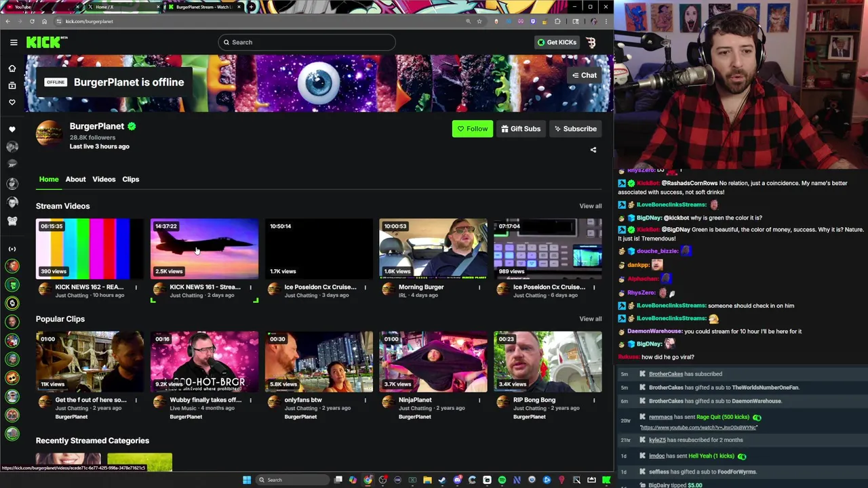
Task: Open the Windows Start menu
Action: pyautogui.click(x=247, y=480)
